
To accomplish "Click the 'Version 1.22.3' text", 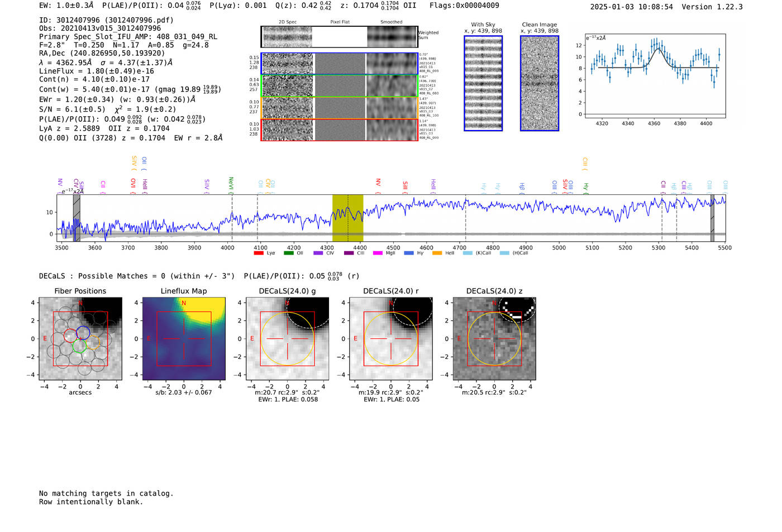I will click(712, 7).
